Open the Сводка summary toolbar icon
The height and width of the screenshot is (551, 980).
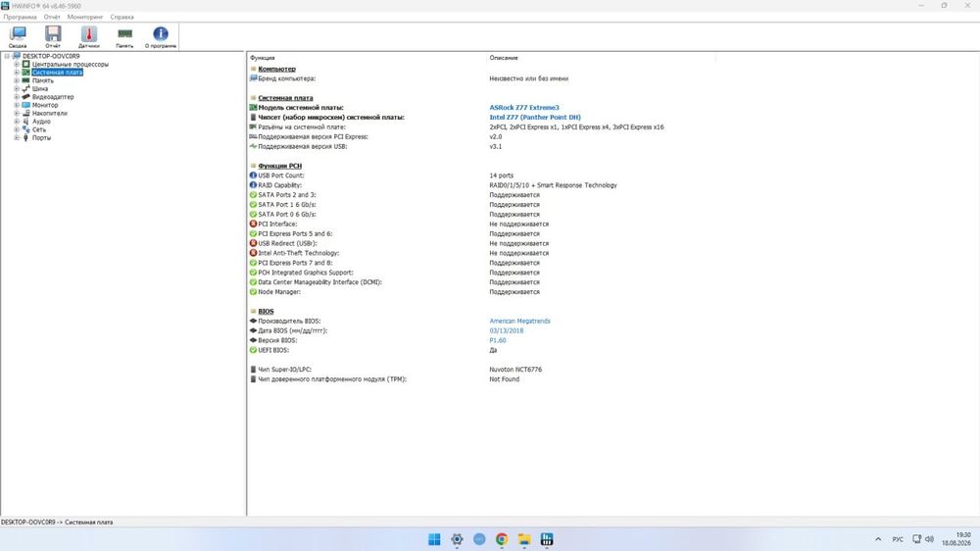pyautogui.click(x=18, y=36)
